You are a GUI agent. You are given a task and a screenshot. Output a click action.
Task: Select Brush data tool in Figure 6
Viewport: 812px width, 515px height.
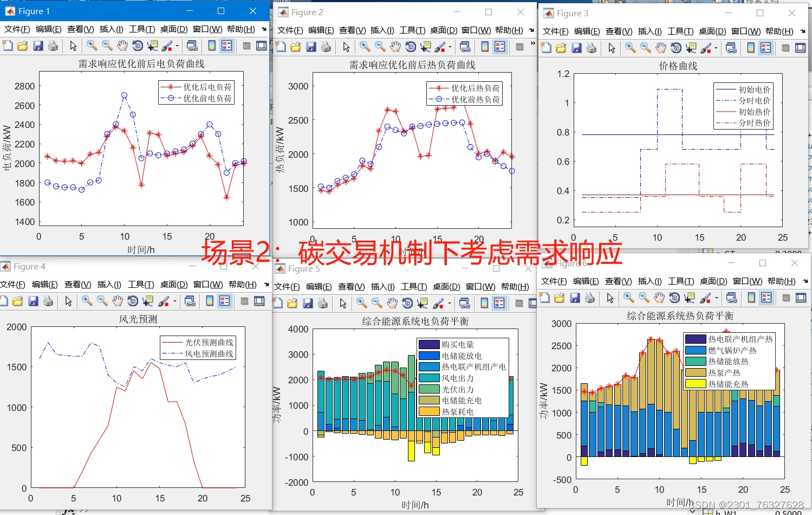click(x=704, y=298)
